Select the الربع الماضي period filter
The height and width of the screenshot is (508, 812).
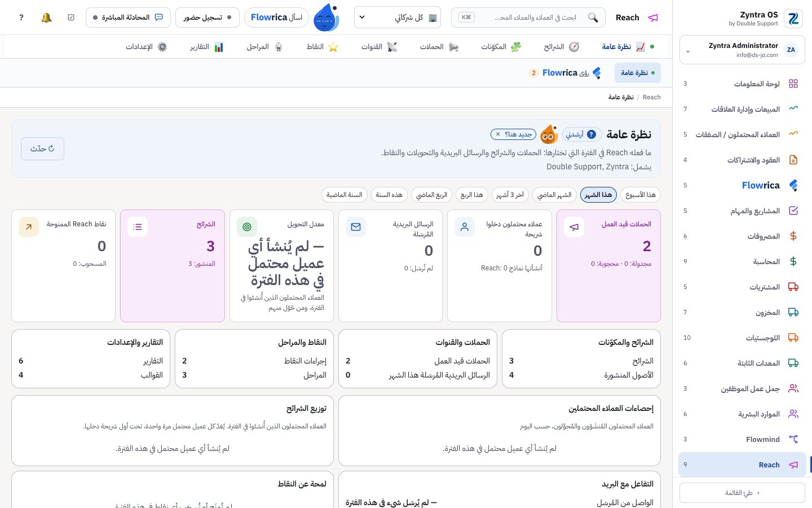431,195
